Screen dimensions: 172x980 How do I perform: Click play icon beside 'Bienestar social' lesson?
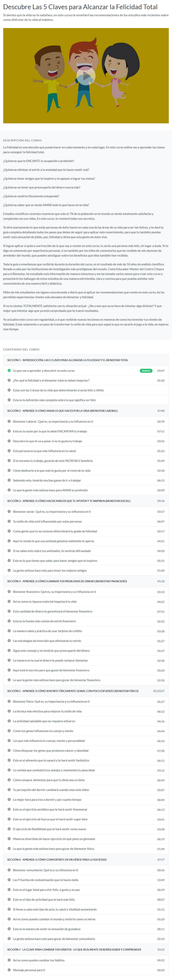[9, 511]
